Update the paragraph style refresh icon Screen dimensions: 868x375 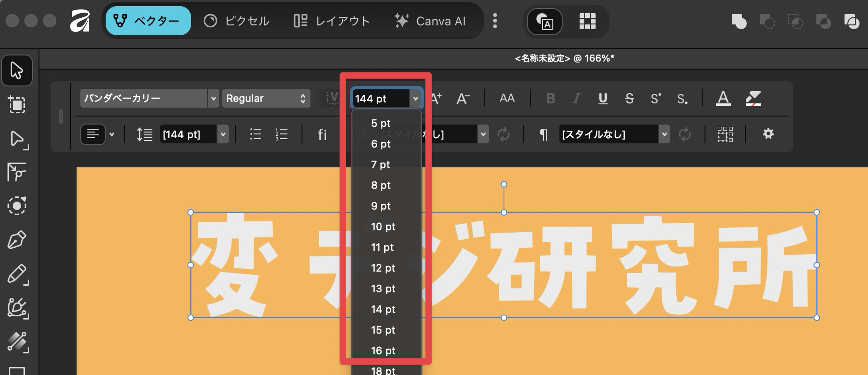point(685,134)
